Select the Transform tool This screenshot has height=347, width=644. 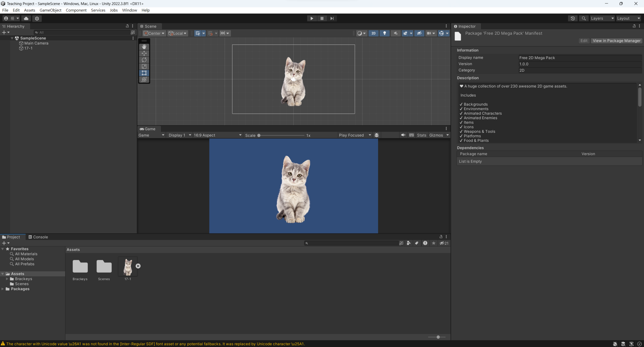(144, 80)
